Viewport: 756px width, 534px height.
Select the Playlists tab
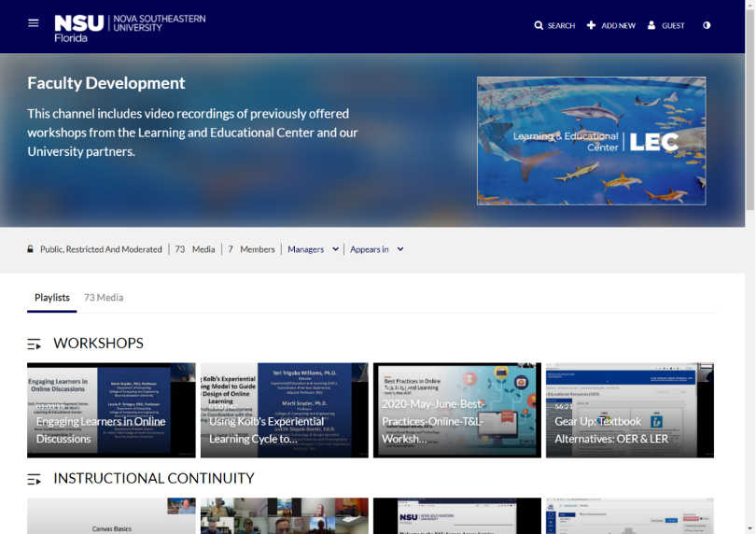[x=52, y=298]
